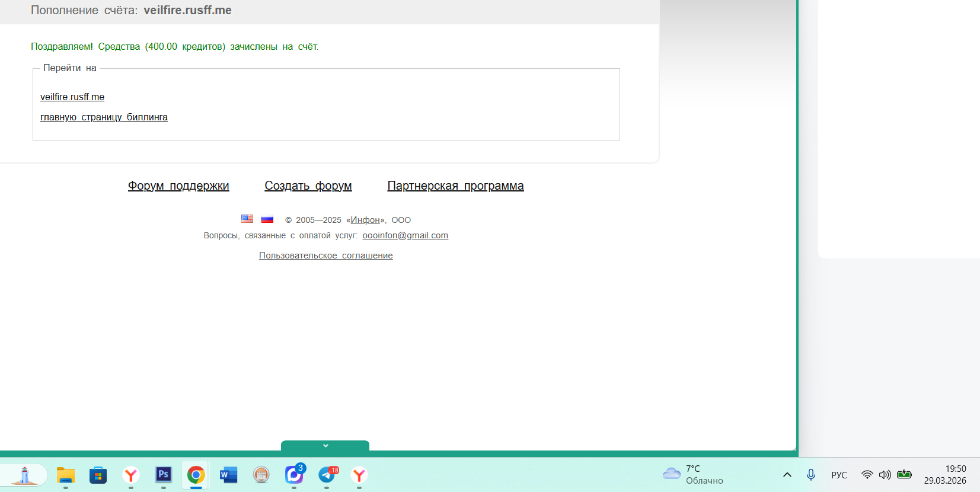The width and height of the screenshot is (980, 492).
Task: Open Yandex Browser icon next to Microsoft Store
Action: pos(131,475)
